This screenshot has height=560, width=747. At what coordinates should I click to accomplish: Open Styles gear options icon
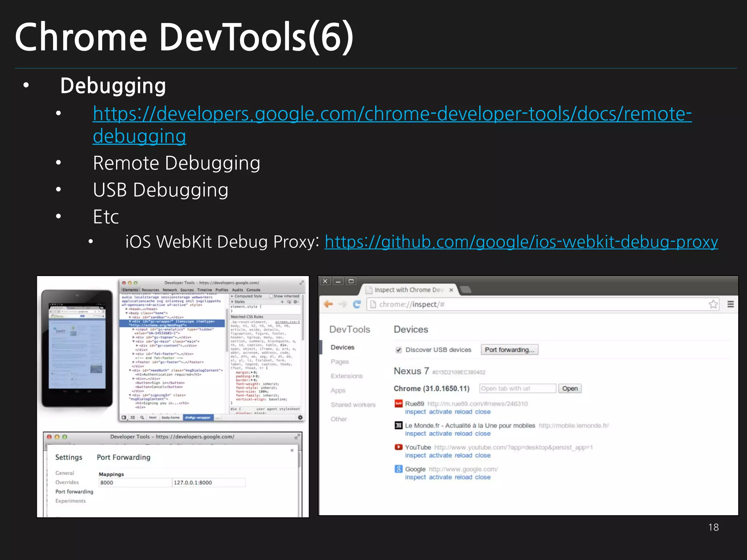click(x=296, y=302)
